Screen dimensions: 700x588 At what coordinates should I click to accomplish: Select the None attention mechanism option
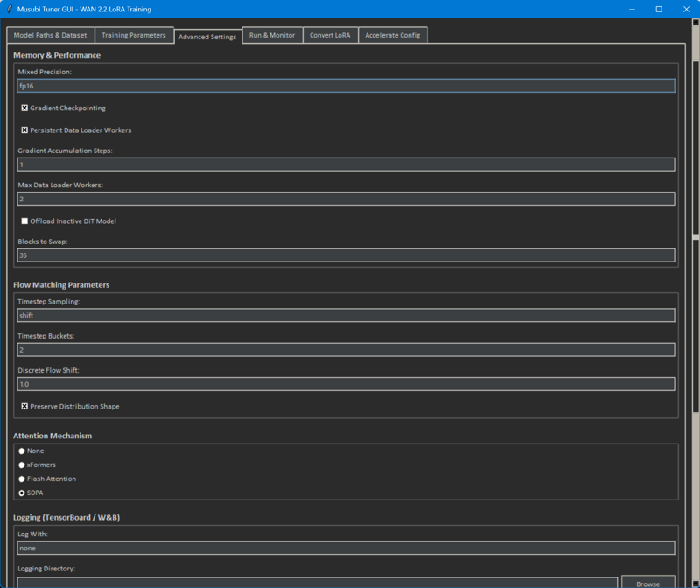pos(23,451)
